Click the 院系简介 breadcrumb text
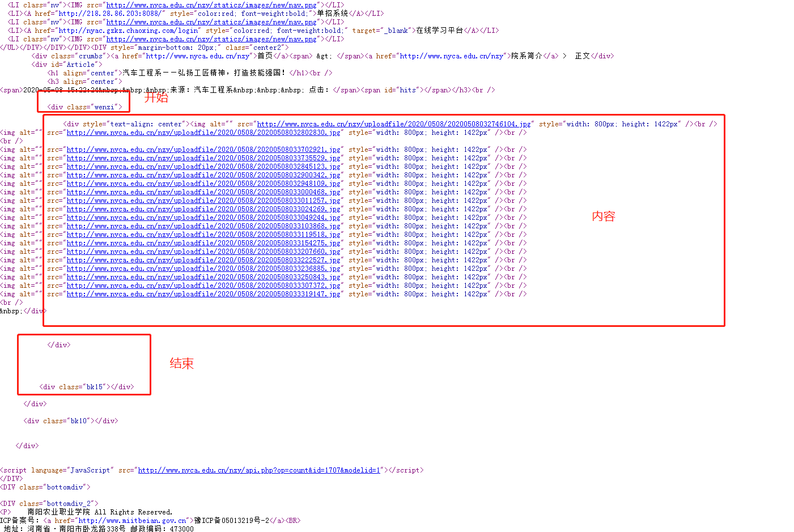 coord(526,56)
